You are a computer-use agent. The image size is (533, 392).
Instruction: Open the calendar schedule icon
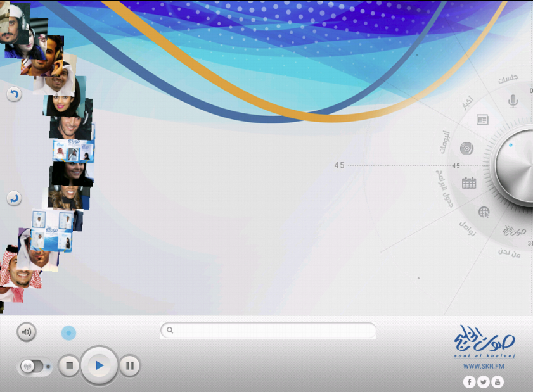pos(469,183)
